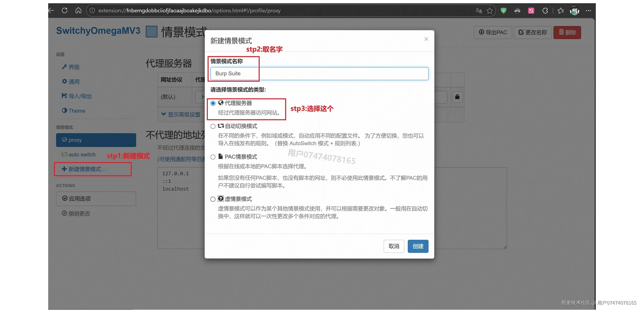Open the 导入/导出 settings item

pos(77,96)
